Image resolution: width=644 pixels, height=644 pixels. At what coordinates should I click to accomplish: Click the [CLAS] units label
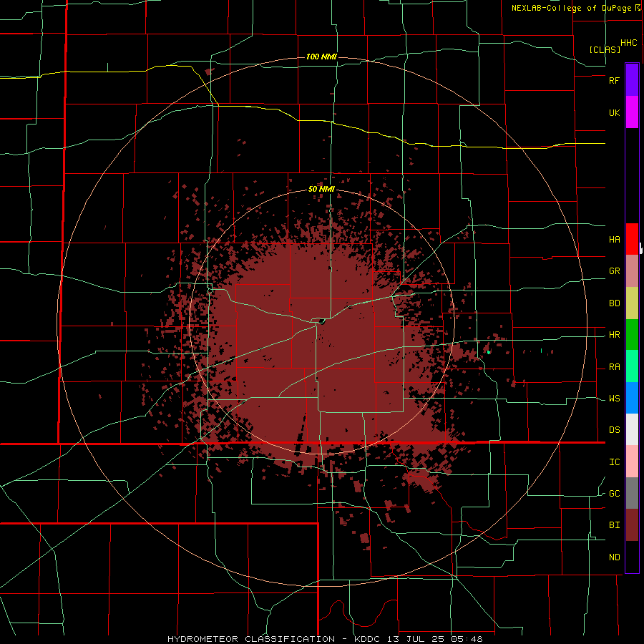(x=605, y=49)
